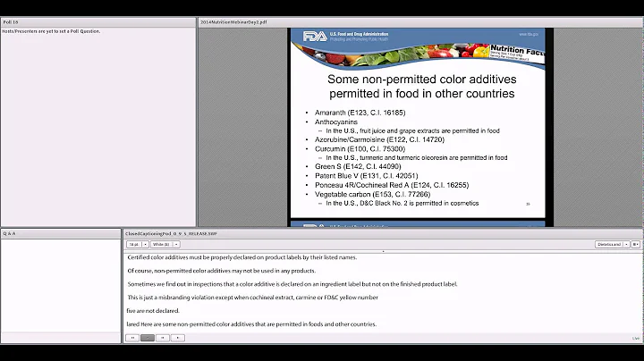Open the caption font size dropdown
Viewport: 644px width, 361px height.
click(138, 245)
